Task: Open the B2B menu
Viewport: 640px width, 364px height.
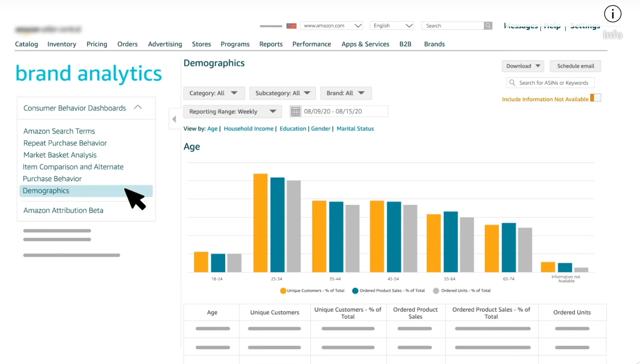Action: [405, 44]
